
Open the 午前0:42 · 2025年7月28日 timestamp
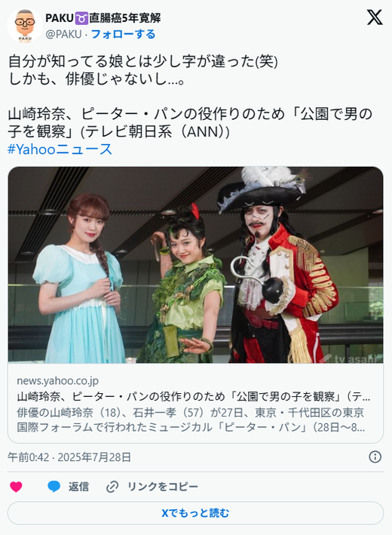[x=69, y=457]
